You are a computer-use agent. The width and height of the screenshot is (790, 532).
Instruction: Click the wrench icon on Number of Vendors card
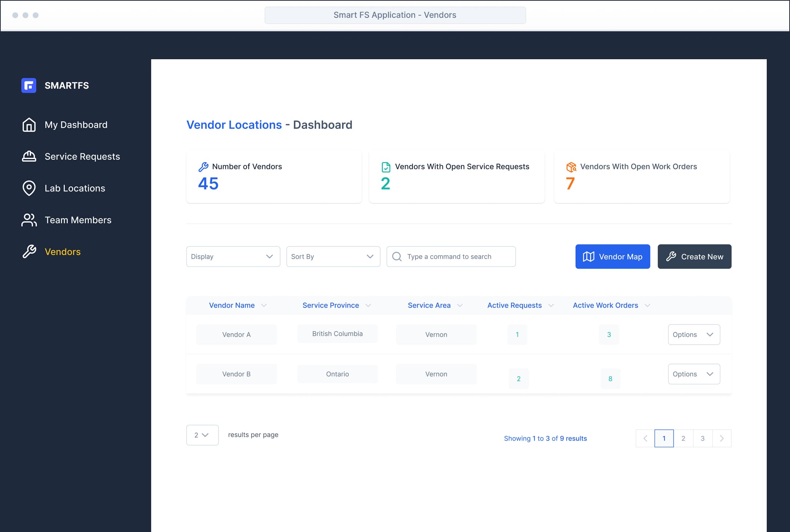pyautogui.click(x=203, y=167)
